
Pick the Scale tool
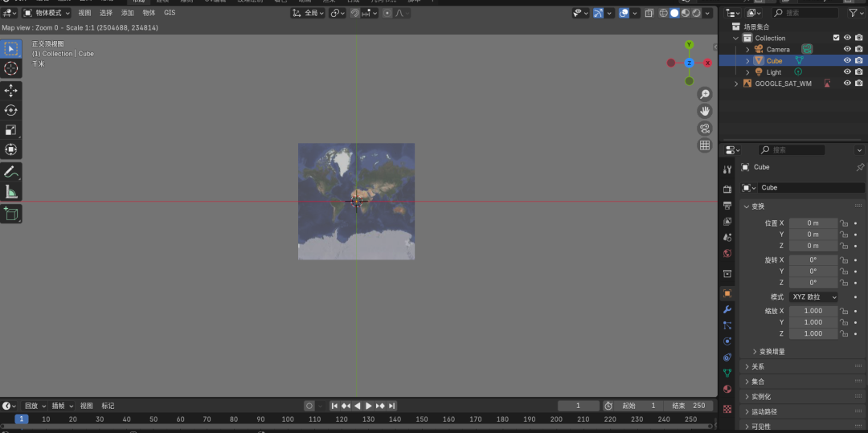click(x=11, y=130)
